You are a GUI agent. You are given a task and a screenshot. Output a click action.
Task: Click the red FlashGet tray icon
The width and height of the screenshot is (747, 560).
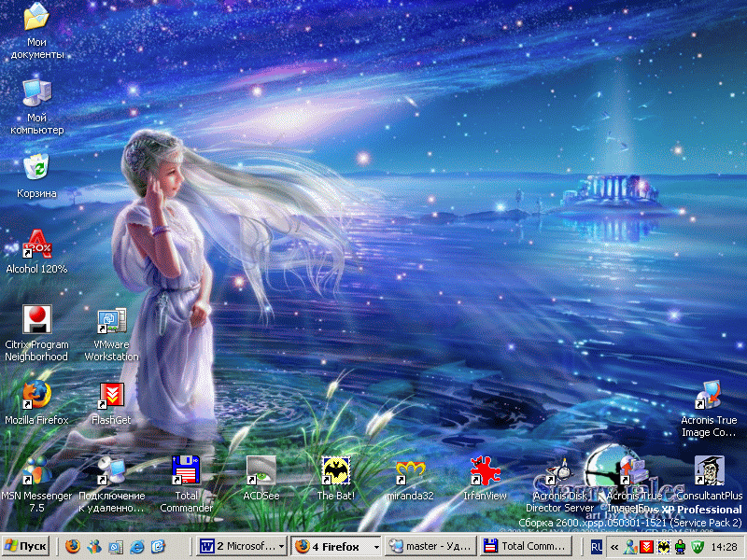(x=646, y=546)
